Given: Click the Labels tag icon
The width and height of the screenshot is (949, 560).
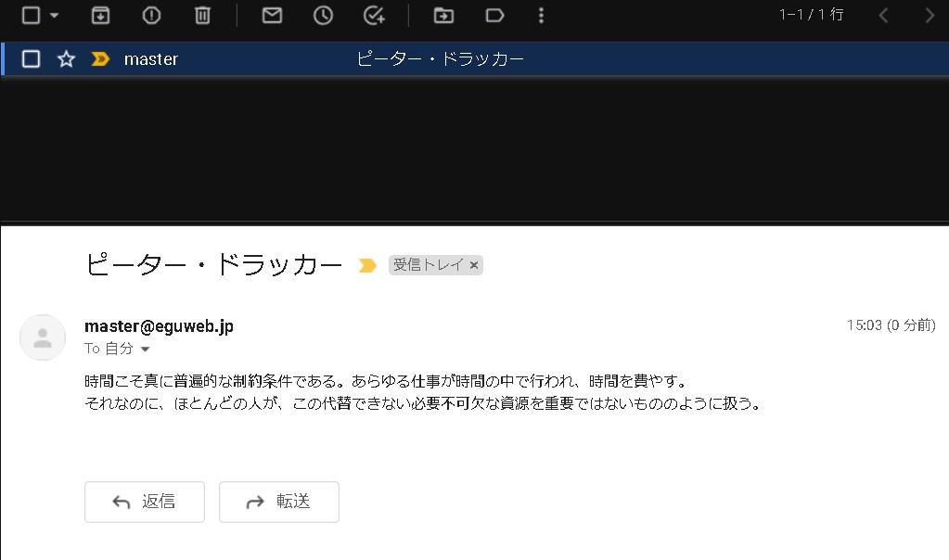Looking at the screenshot, I should (494, 15).
